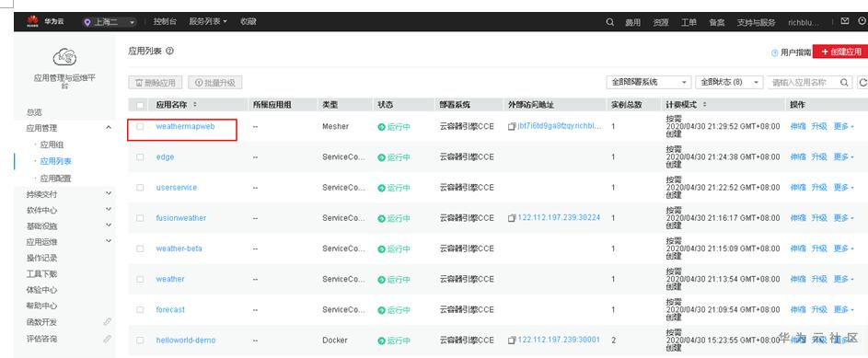The width and height of the screenshot is (868, 358).
Task: Open 应用配置 in the sidebar
Action: pyautogui.click(x=55, y=179)
